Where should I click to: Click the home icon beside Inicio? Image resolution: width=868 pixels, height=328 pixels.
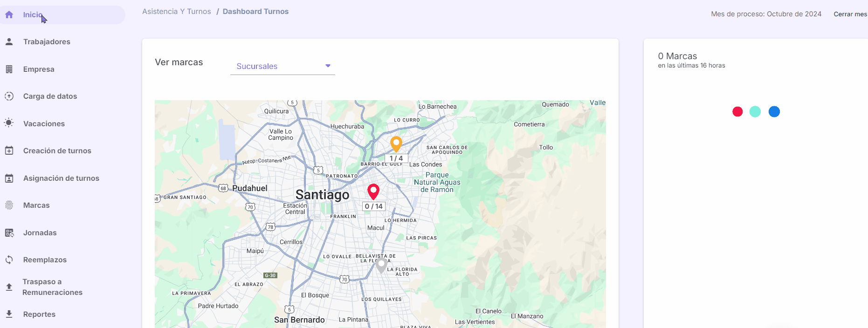point(9,14)
